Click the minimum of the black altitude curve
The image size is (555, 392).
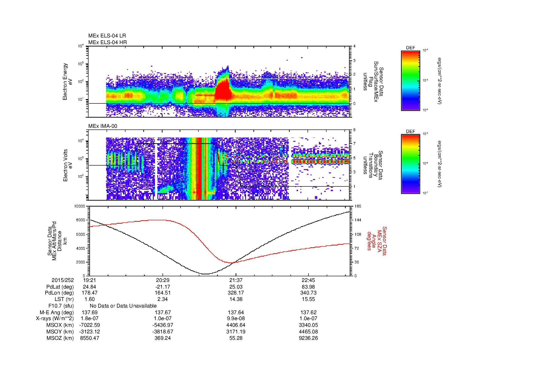point(205,274)
